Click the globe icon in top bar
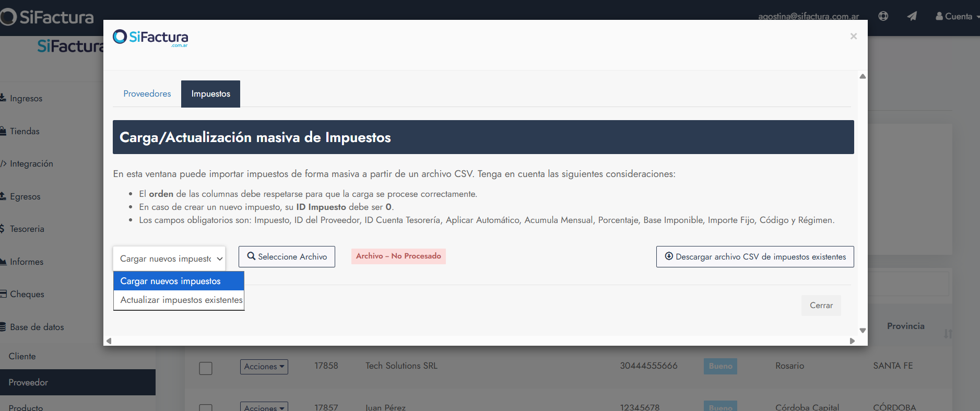 [x=883, y=16]
